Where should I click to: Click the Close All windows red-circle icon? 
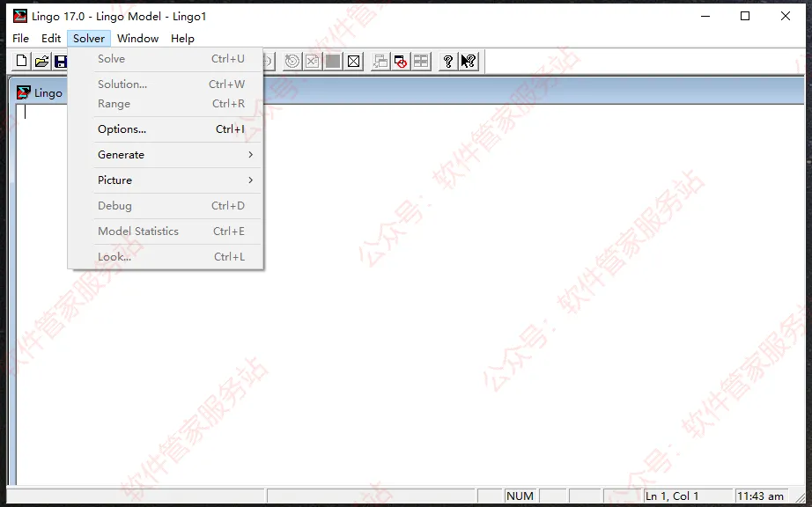401,62
